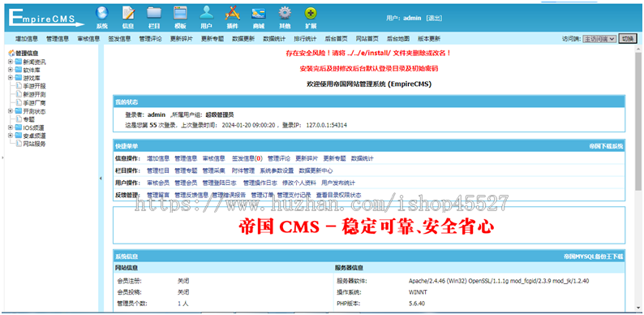Click the 帝国MYSQL备份王下载 header link
This screenshot has width=644, height=315.
[594, 257]
